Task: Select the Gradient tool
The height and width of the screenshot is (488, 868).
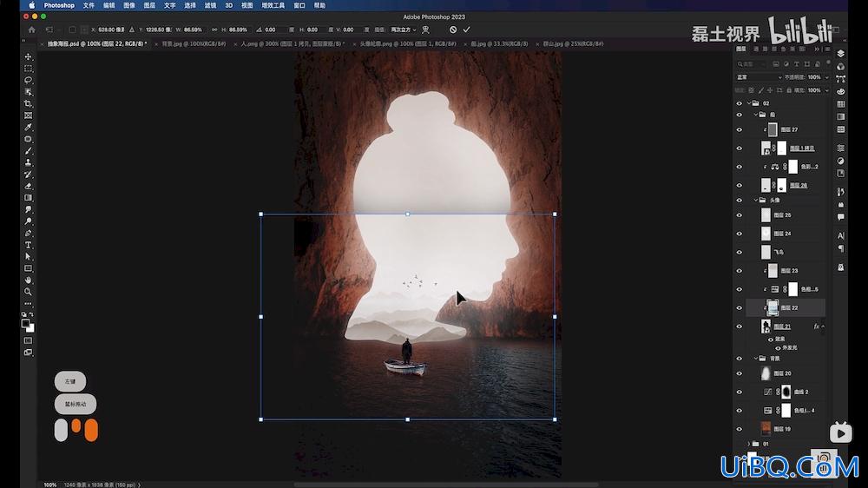Action: (29, 198)
